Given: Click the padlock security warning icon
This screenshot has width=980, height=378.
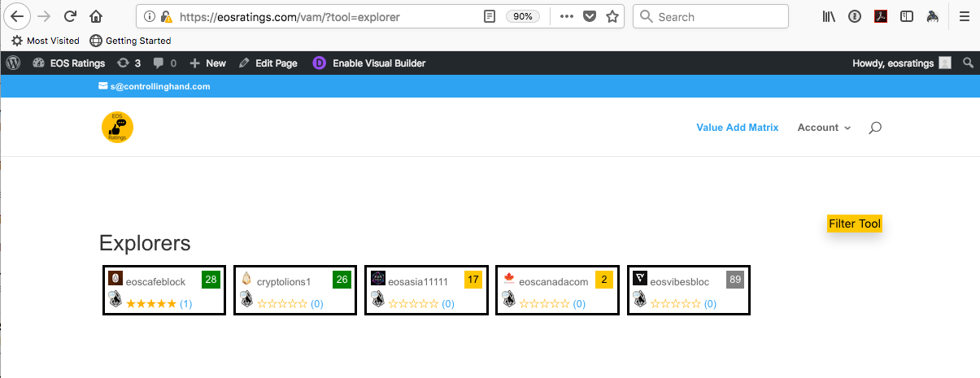Looking at the screenshot, I should (166, 16).
